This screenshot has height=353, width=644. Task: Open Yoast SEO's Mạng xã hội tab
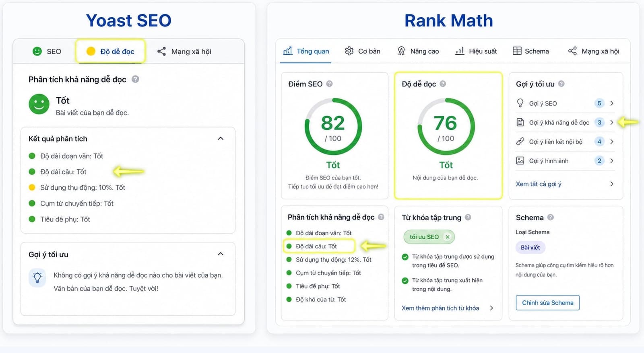click(184, 51)
